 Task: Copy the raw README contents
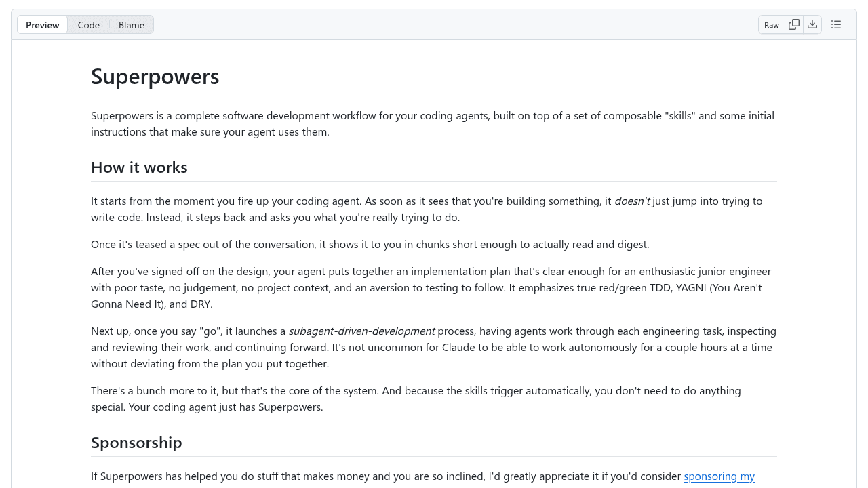point(794,24)
